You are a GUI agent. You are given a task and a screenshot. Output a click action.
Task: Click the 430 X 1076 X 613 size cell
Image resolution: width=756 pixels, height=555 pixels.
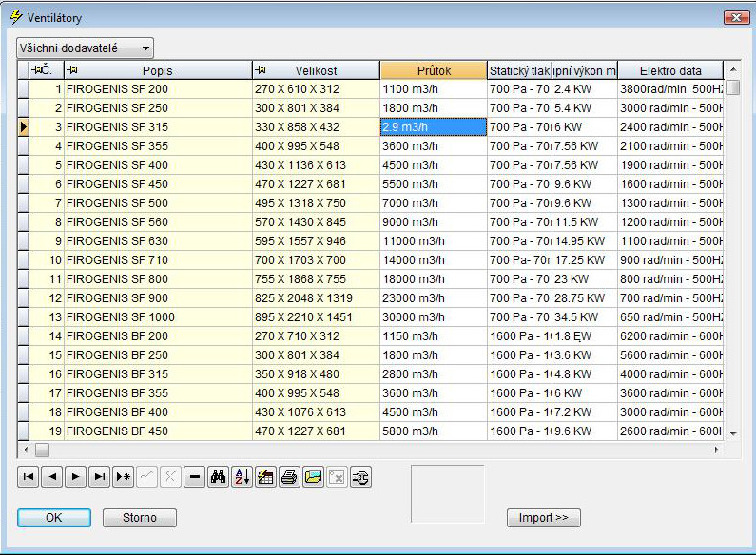click(316, 412)
